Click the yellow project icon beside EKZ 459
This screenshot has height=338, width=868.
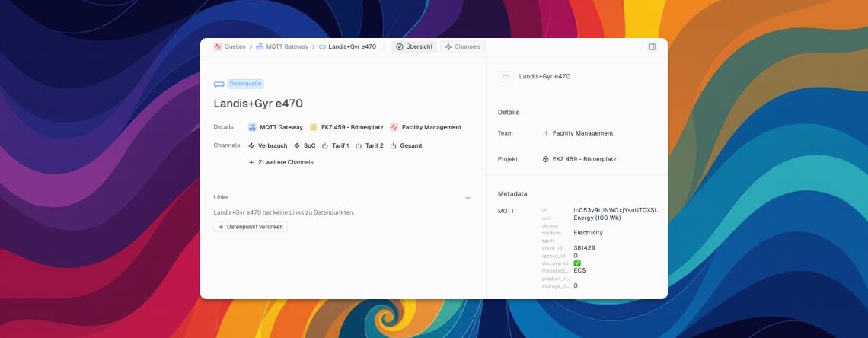(314, 127)
